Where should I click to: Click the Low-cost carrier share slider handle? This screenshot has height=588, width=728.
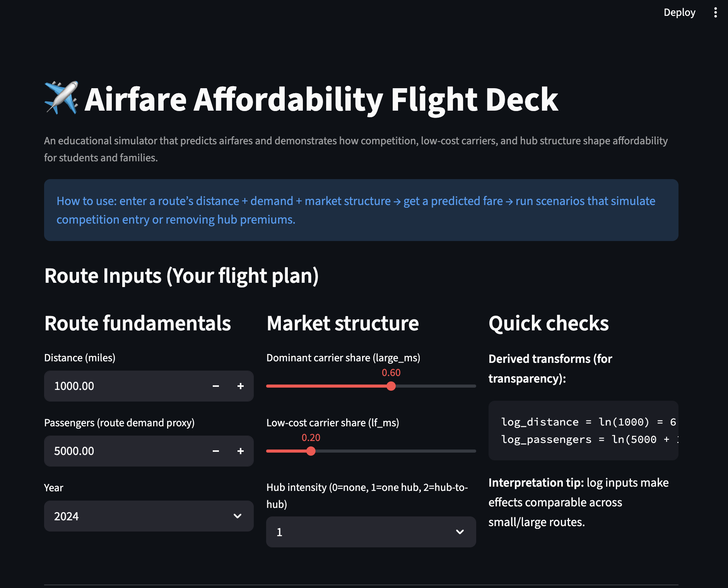coord(311,451)
